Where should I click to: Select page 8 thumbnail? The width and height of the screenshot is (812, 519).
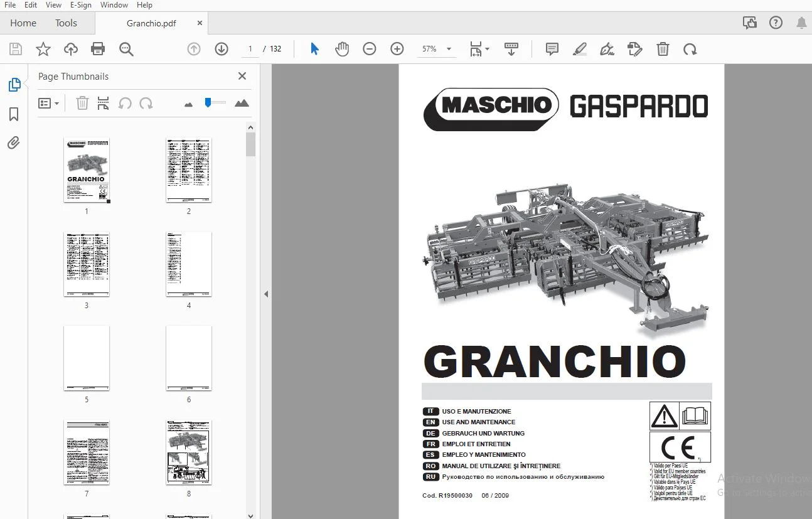(x=189, y=452)
